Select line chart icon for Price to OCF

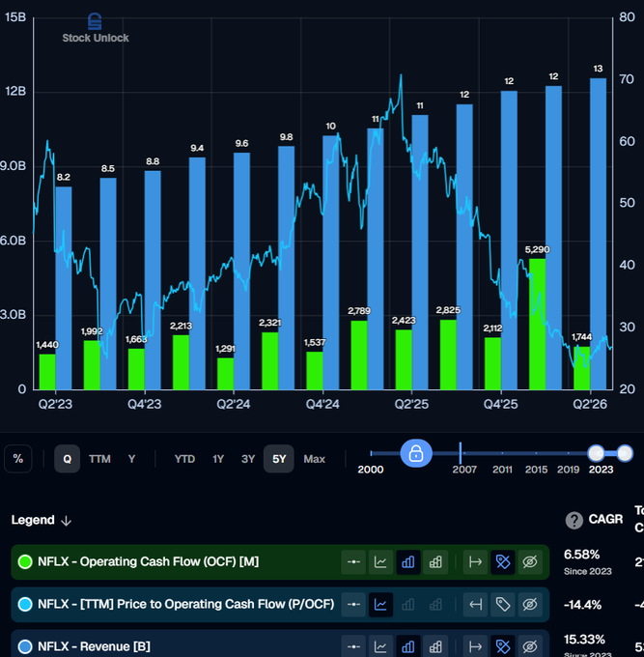click(380, 604)
